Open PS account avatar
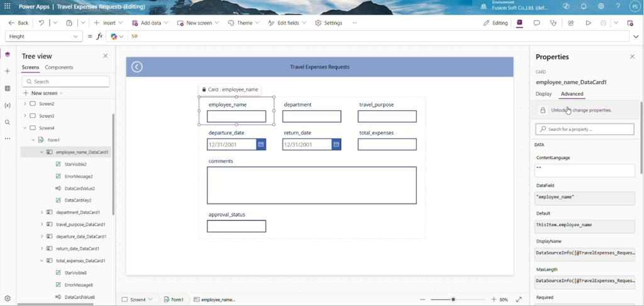The image size is (644, 306). 635,6
